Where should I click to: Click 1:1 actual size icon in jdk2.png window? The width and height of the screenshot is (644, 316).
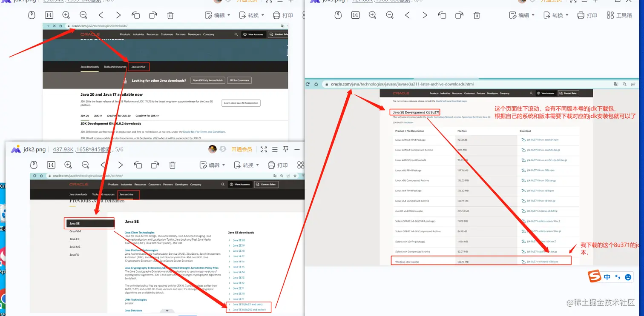[51, 165]
